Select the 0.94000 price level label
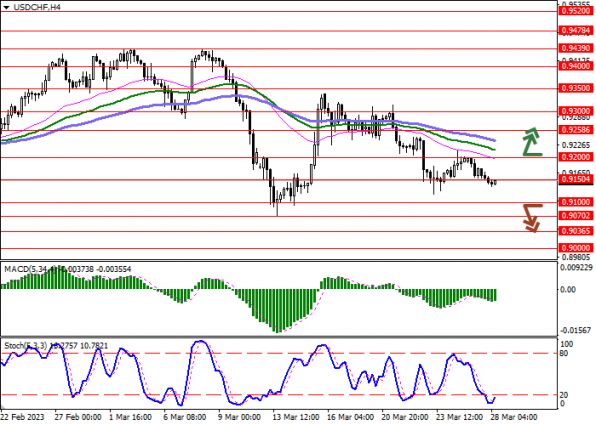The width and height of the screenshot is (596, 425). [x=576, y=66]
